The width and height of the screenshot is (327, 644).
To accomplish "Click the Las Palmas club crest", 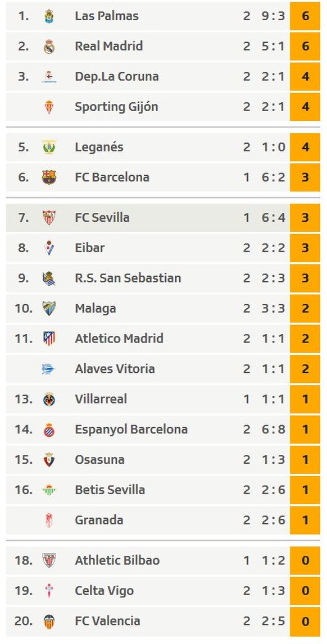I will [49, 16].
